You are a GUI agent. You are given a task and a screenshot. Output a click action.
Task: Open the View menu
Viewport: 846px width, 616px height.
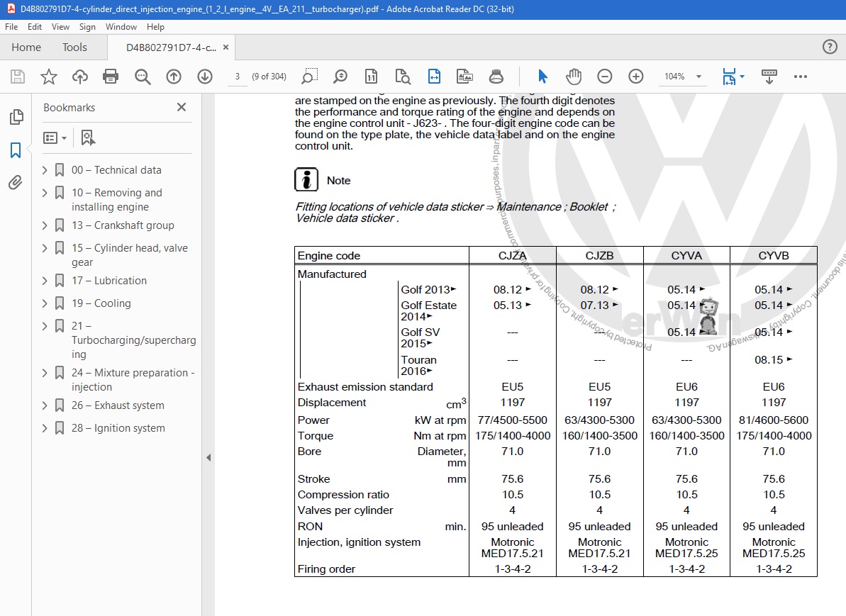(60, 27)
